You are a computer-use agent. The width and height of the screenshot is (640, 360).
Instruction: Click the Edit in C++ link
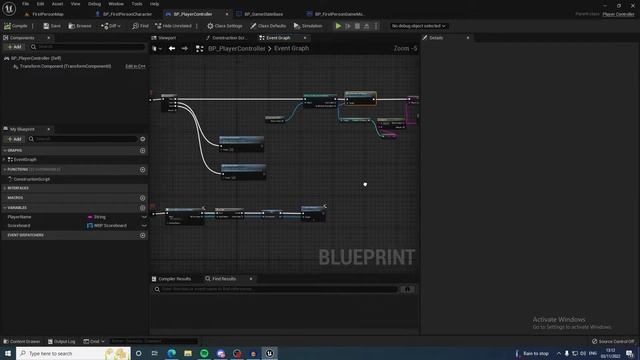point(136,66)
